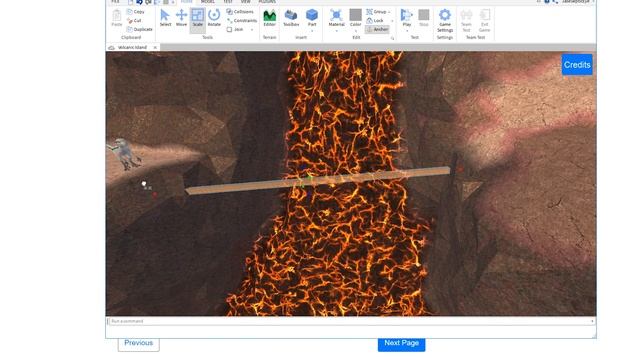Open the Toolbox panel
The width and height of the screenshot is (640, 360).
click(291, 18)
